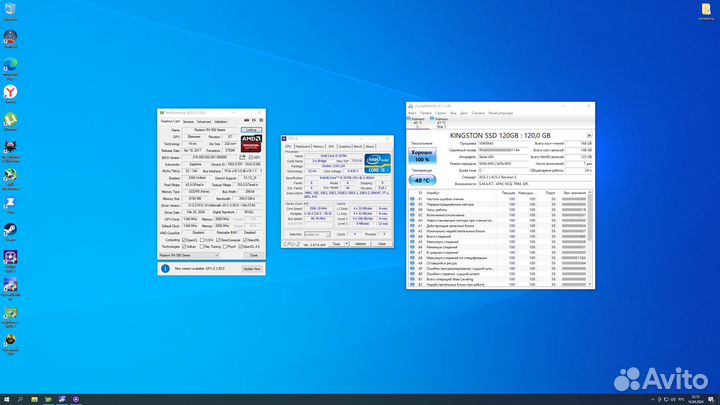Switch to the Memory tab in CPU-Z
This screenshot has width=720, height=405.
point(319,145)
